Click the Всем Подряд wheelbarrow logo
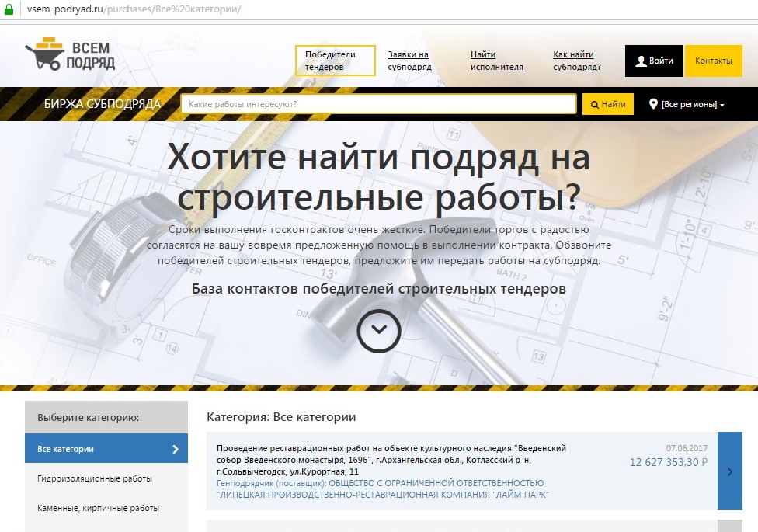This screenshot has height=532, width=758. (x=70, y=54)
